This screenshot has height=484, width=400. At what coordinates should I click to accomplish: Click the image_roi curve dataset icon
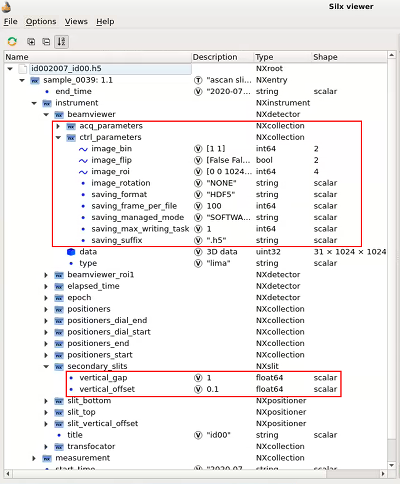point(83,172)
